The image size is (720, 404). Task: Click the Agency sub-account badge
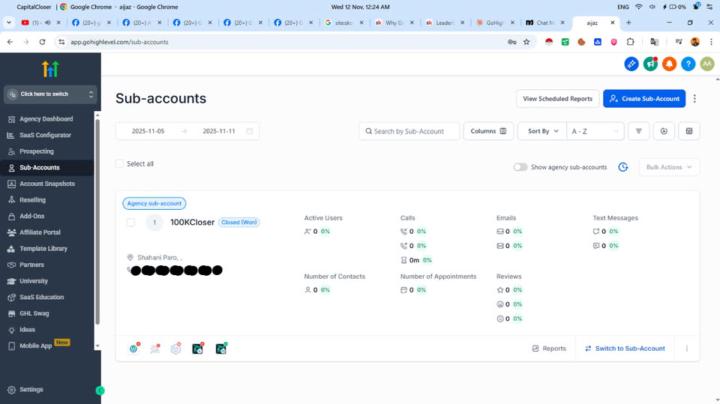pyautogui.click(x=154, y=203)
